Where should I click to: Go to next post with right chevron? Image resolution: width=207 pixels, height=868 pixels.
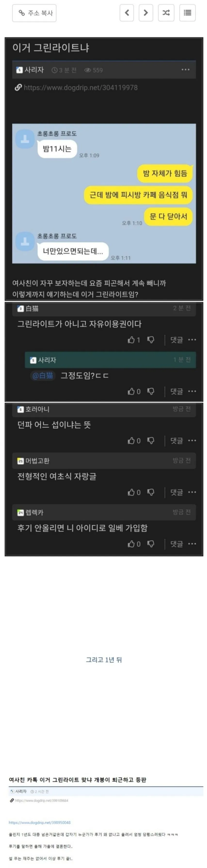(146, 13)
